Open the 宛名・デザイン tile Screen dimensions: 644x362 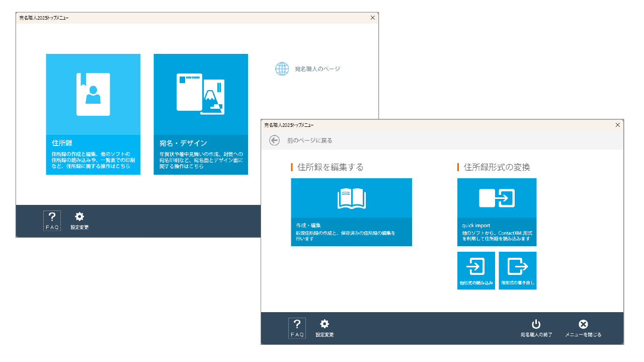(201, 114)
